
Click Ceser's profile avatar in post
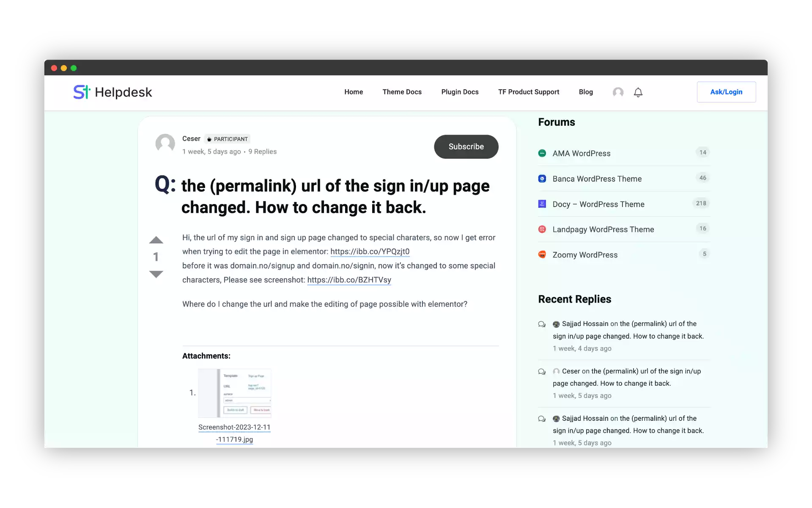click(165, 144)
